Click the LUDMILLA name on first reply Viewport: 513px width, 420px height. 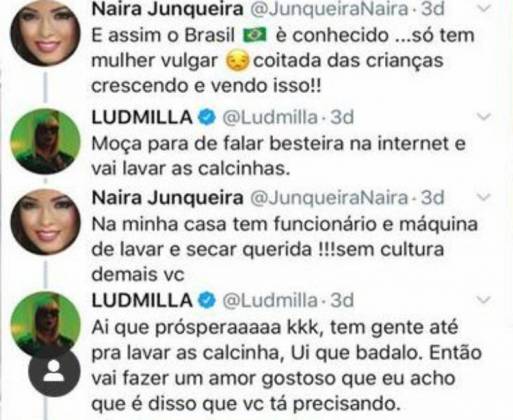(142, 117)
